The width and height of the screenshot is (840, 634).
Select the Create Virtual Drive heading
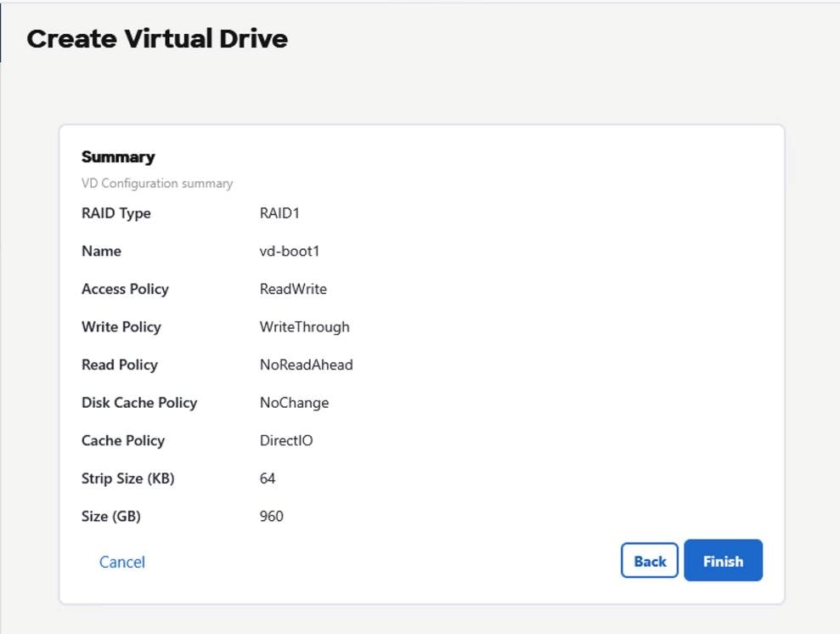[157, 38]
